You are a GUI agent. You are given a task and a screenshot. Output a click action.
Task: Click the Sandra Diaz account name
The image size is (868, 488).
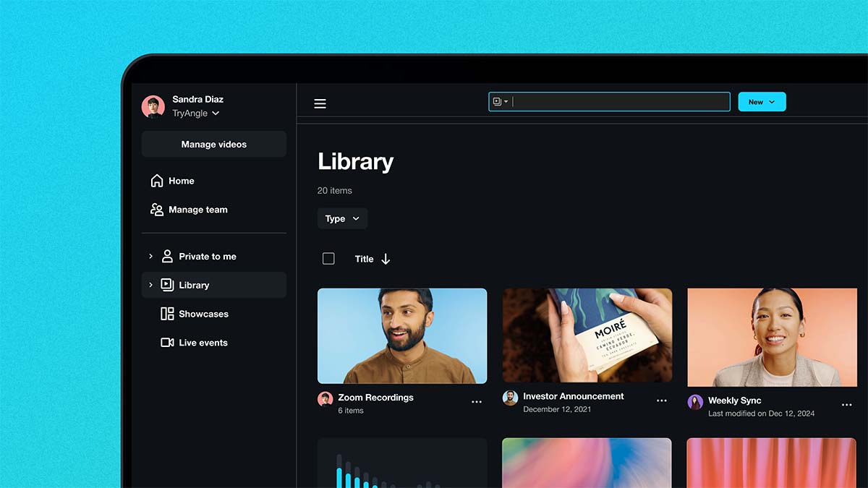click(x=197, y=99)
